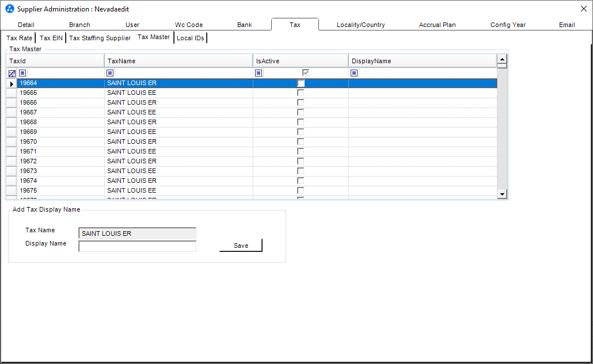Click the DisplayName filter cell

[x=423, y=73]
